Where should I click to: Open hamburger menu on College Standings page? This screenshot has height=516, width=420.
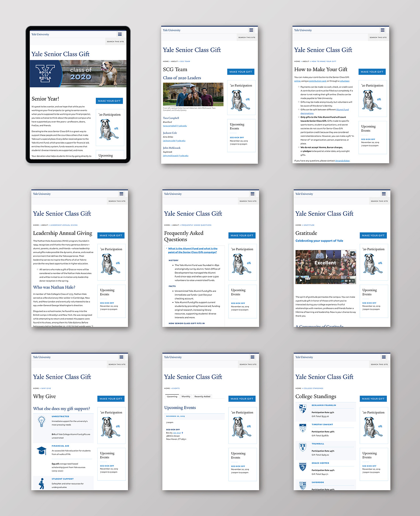tap(383, 357)
